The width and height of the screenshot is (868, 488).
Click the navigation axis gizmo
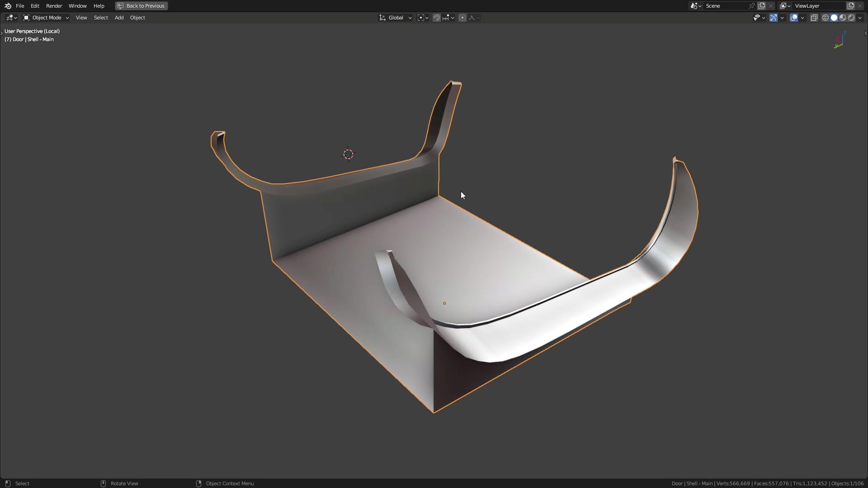[x=840, y=40]
